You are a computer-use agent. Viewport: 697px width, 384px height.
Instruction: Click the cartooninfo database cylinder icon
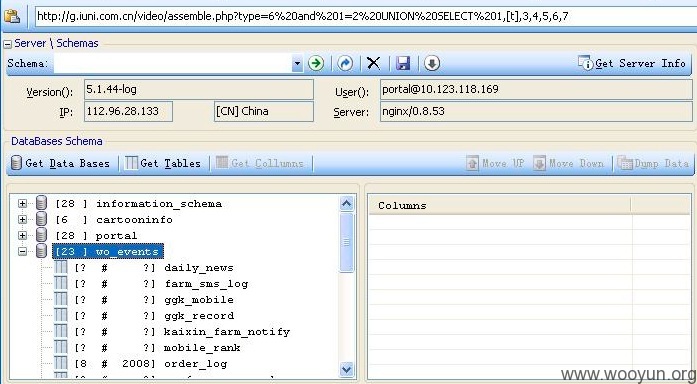(x=41, y=219)
